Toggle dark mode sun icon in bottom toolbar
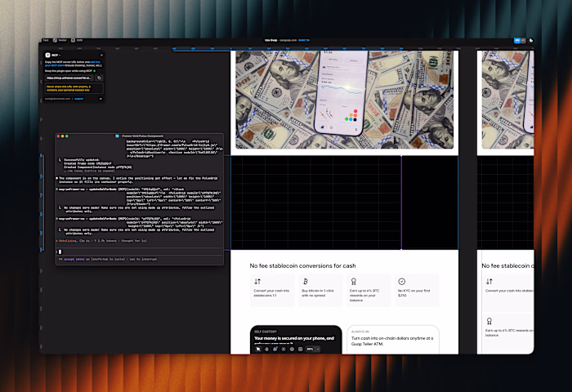The width and height of the screenshot is (572, 392). pyautogui.click(x=284, y=349)
